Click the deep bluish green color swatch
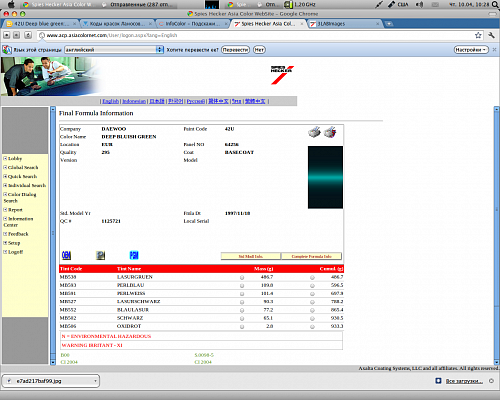This screenshot has height=400, width=500. point(325,177)
